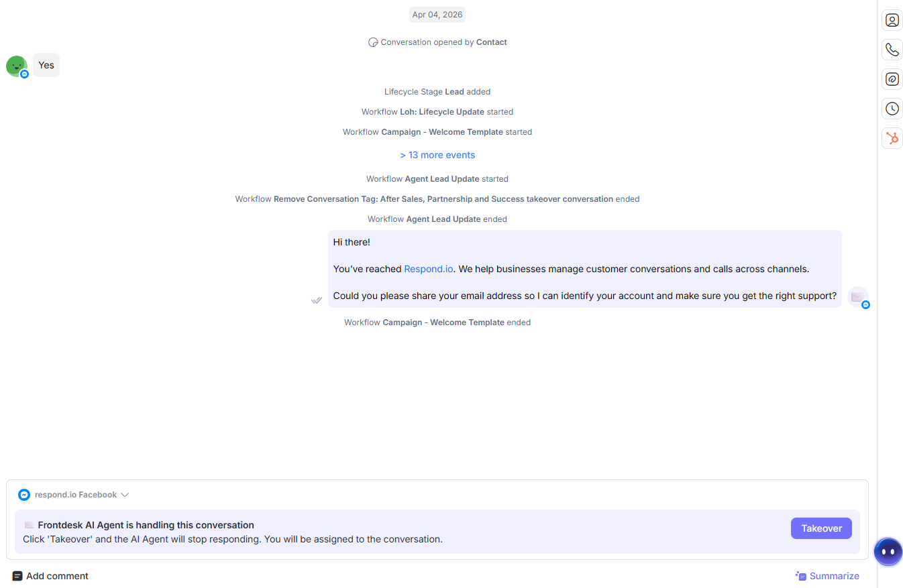Image resolution: width=903 pixels, height=588 pixels.
Task: Click the Apr 04, 2026 date chip
Action: (x=437, y=14)
